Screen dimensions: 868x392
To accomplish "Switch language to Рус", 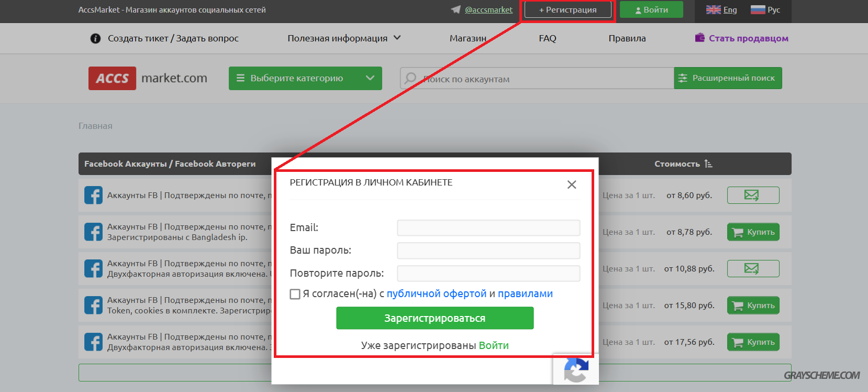I will click(774, 10).
